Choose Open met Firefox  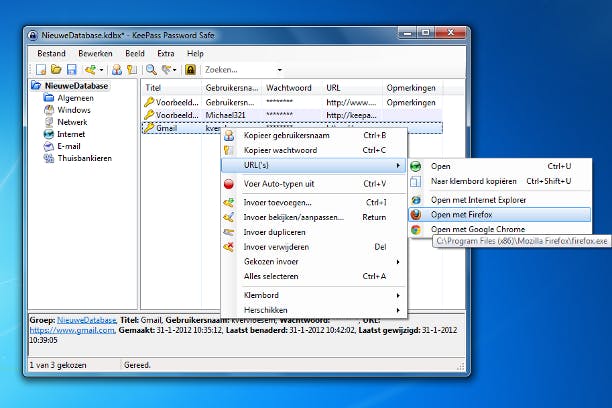(x=500, y=215)
